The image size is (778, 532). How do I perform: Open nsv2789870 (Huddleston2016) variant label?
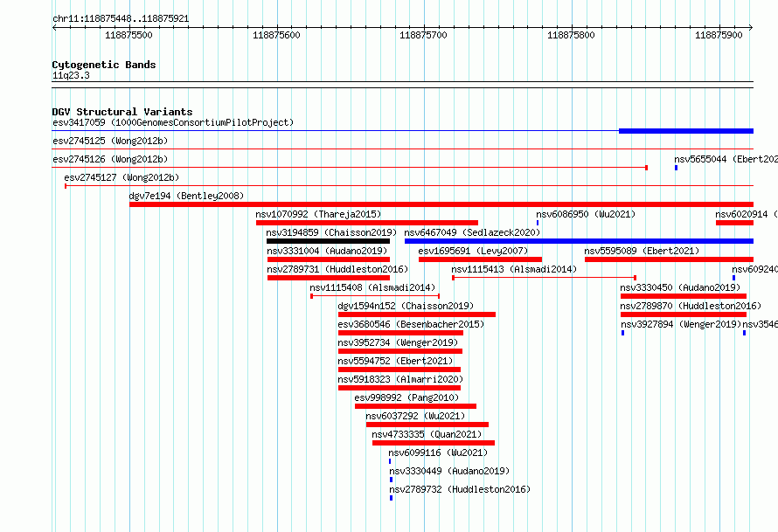point(691,306)
